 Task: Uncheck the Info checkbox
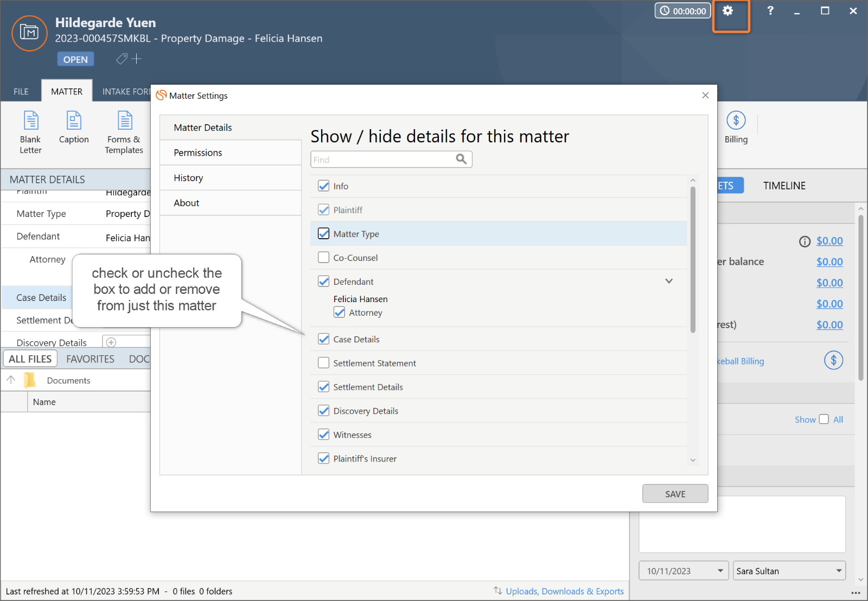[x=324, y=186]
